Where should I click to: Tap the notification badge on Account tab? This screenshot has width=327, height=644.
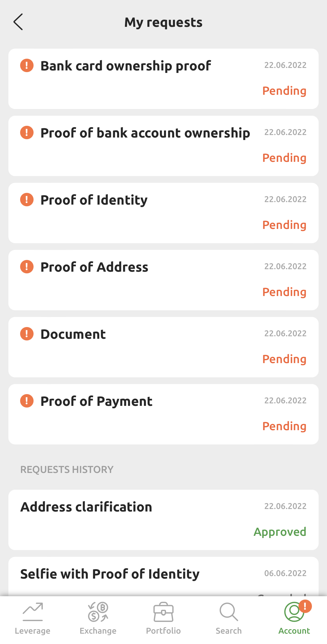pos(305,606)
